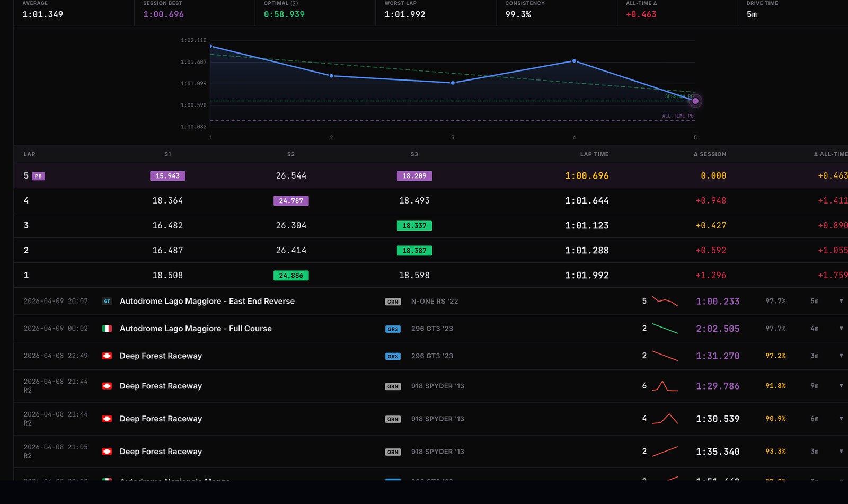Expand the 9m Deep Forest session arrow
This screenshot has height=504, width=848.
(841, 386)
